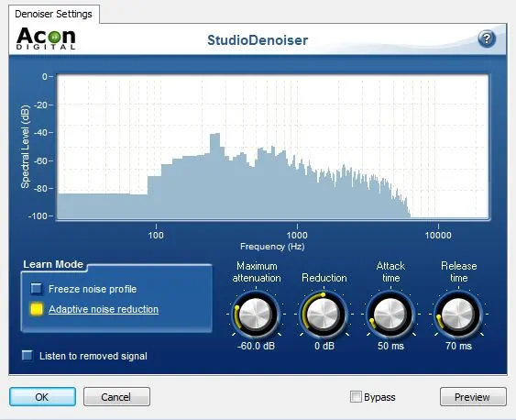Click the Freeze noise profile label
516x420 pixels.
click(93, 289)
